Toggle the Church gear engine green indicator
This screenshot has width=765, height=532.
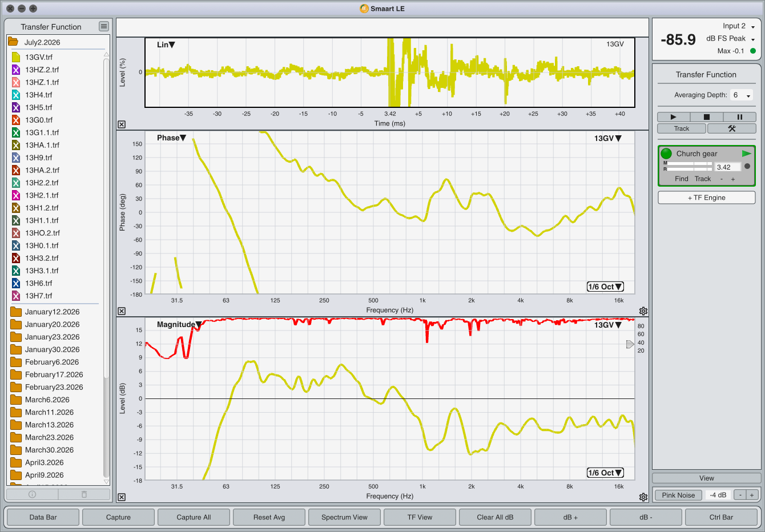[666, 154]
